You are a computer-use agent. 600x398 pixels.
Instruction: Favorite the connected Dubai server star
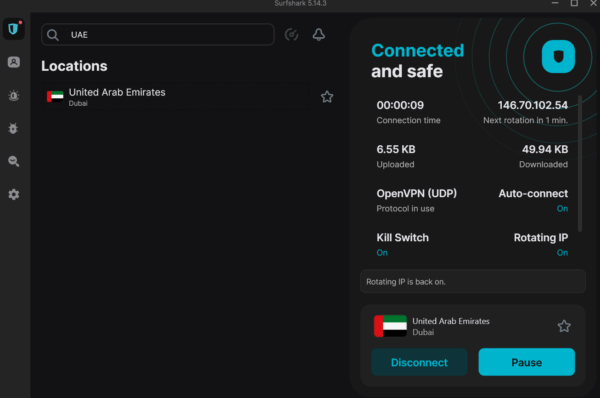tap(564, 326)
